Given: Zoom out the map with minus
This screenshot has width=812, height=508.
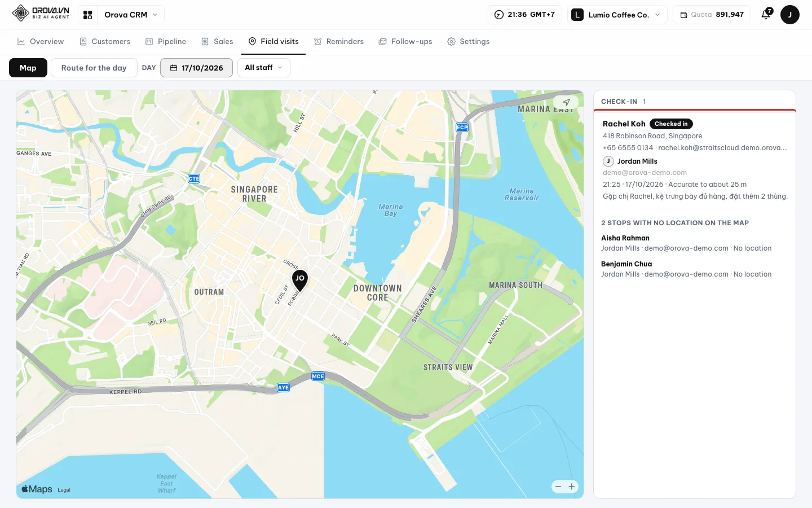Looking at the screenshot, I should [558, 487].
